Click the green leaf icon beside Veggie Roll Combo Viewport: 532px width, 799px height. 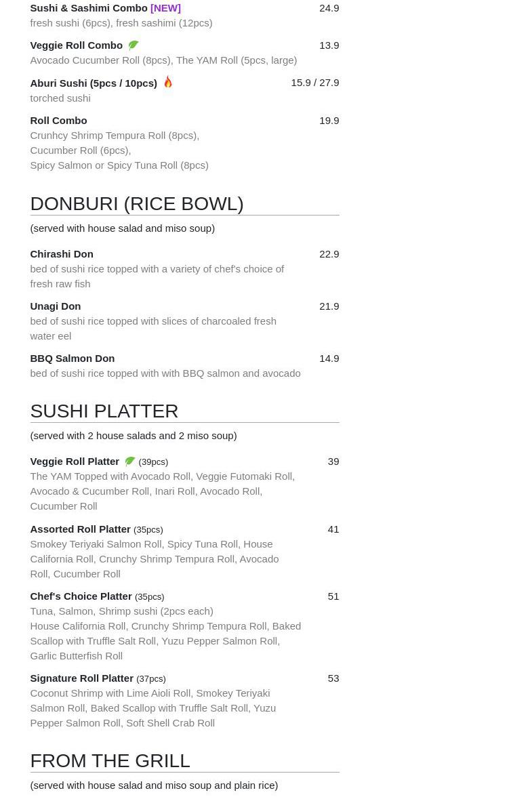(133, 45)
